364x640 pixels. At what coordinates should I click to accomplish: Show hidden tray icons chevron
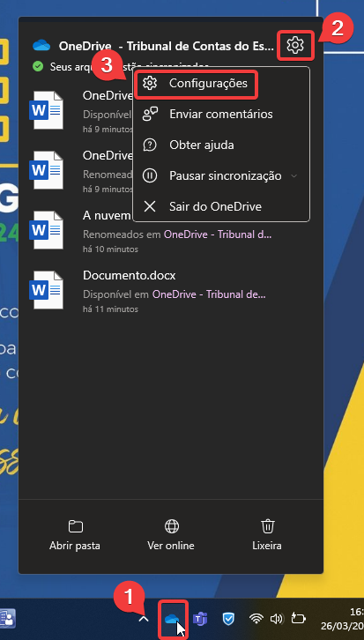pyautogui.click(x=144, y=619)
